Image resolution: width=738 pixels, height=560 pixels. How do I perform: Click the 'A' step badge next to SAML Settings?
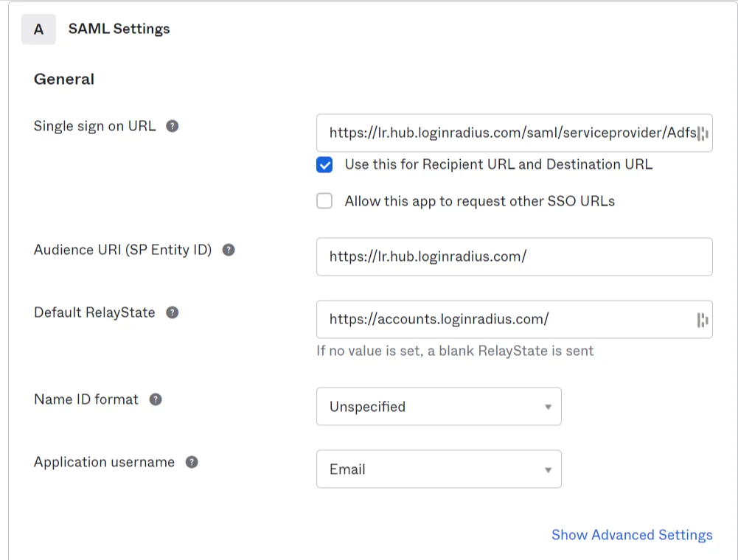pyautogui.click(x=38, y=29)
